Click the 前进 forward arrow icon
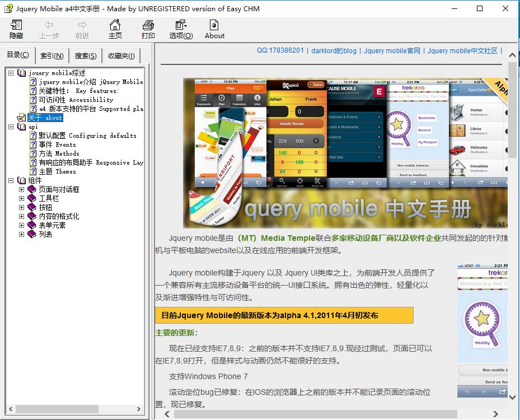520x420 pixels. (x=82, y=25)
